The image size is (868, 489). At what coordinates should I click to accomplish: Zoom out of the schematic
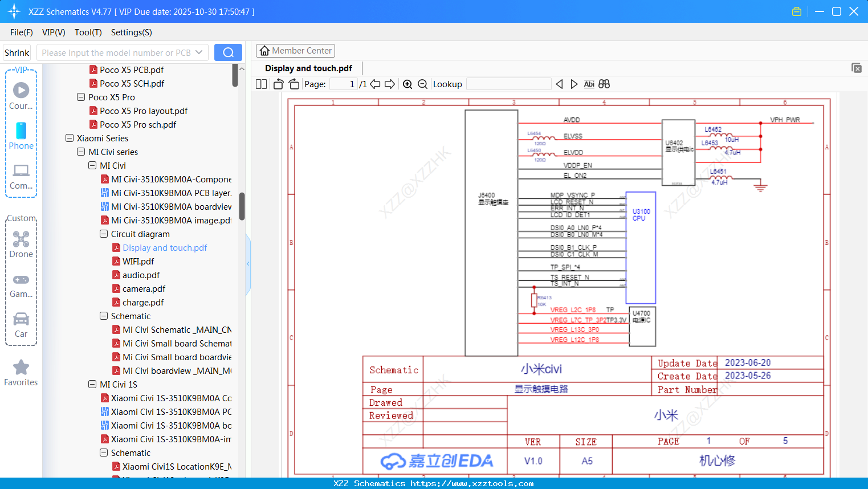tap(422, 84)
